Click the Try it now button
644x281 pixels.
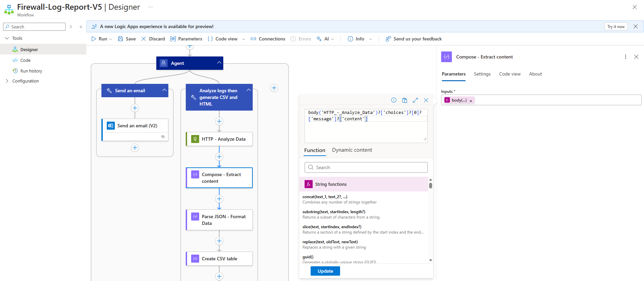(616, 27)
